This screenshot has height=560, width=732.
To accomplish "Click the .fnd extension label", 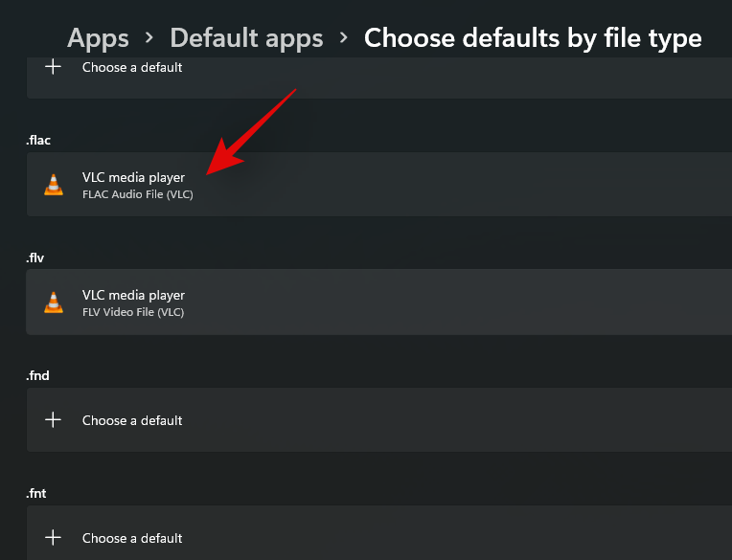I will (x=37, y=376).
